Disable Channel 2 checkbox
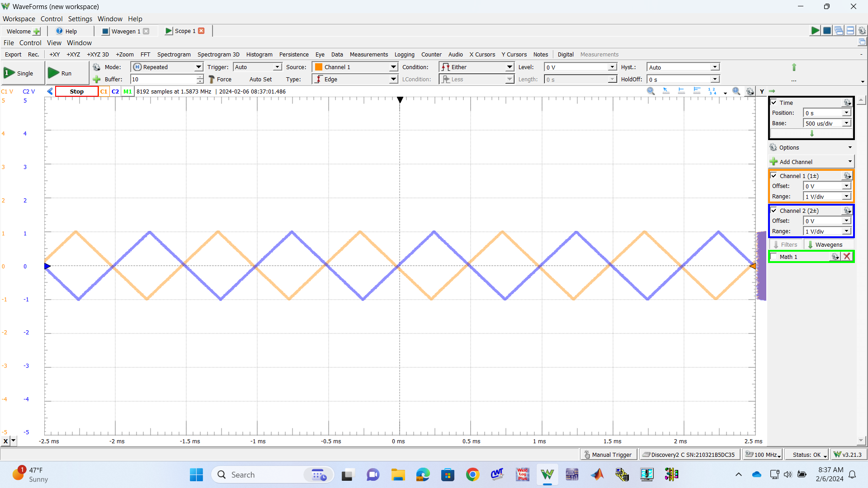The width and height of the screenshot is (868, 488). pos(774,211)
